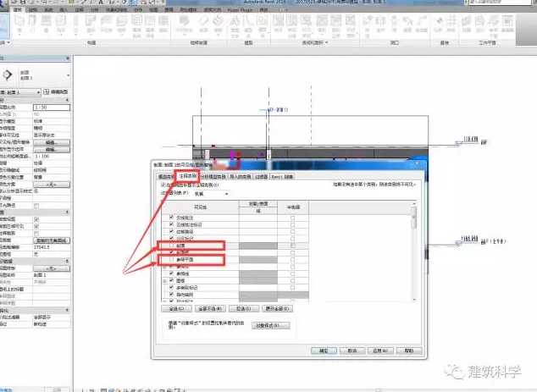This screenshot has width=537, height=392.
Task: Select the Component tool in ribbon
Action: coord(61,24)
